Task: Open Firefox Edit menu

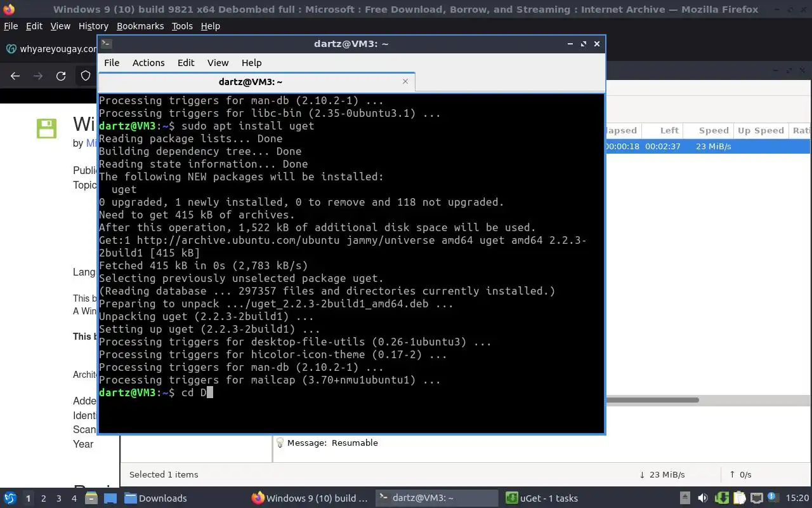Action: point(34,26)
